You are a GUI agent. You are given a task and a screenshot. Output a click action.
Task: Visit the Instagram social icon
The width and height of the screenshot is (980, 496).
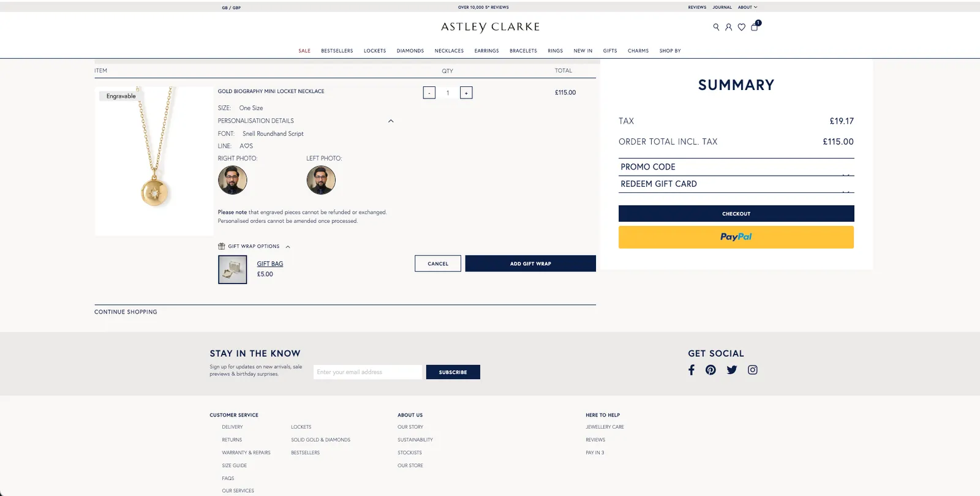(x=753, y=370)
